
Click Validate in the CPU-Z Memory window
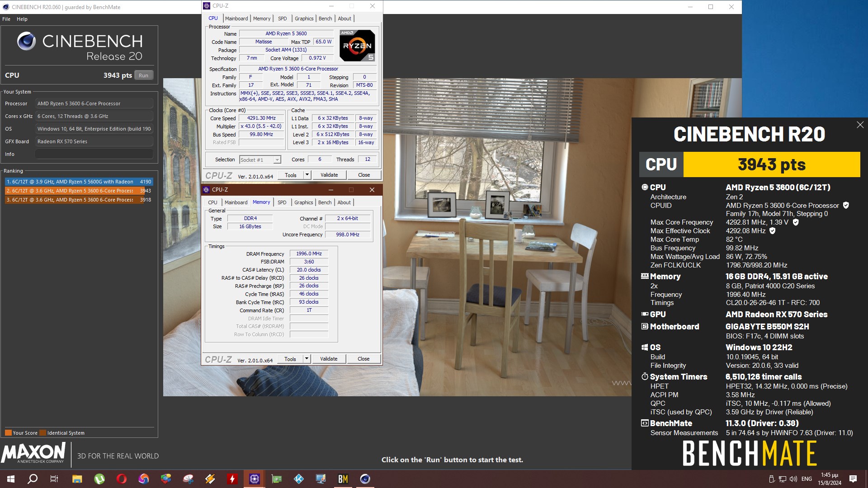(329, 359)
